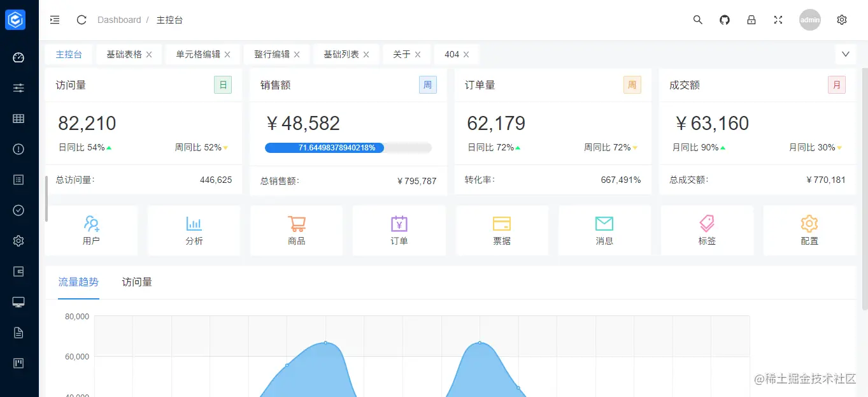Viewport: 868px width, 397px height.
Task: Click the 周 tag on 订单量 card
Action: click(x=632, y=85)
